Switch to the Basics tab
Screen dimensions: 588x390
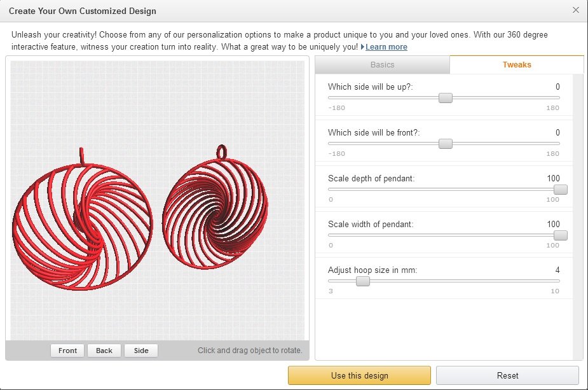[x=382, y=65]
